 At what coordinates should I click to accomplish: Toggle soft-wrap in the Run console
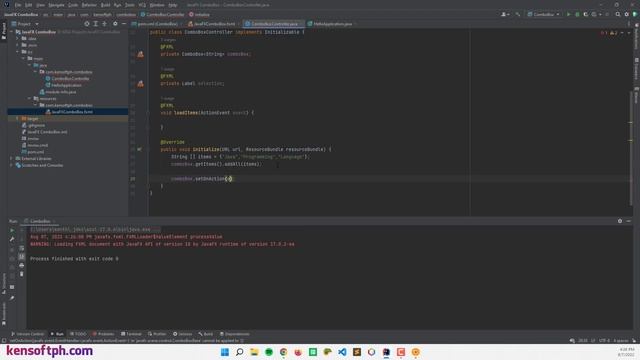click(x=22, y=248)
